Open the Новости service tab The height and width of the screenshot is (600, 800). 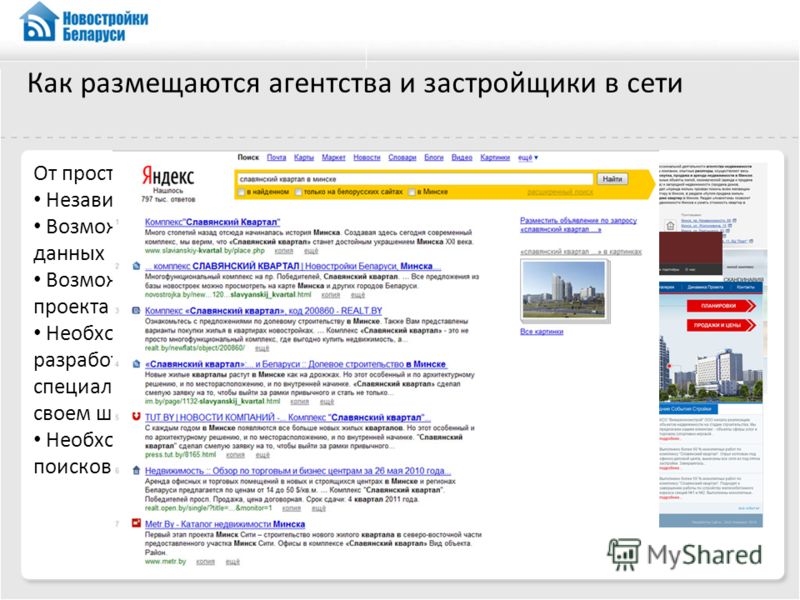(367, 158)
